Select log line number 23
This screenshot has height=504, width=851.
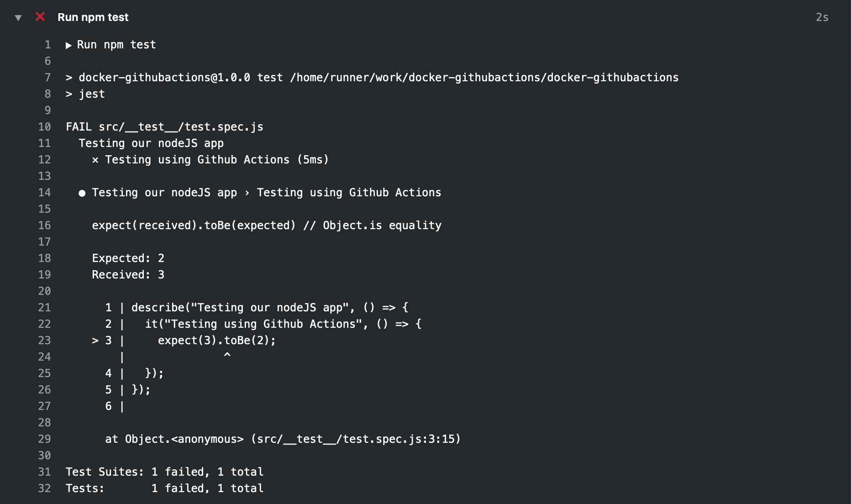[x=44, y=341]
